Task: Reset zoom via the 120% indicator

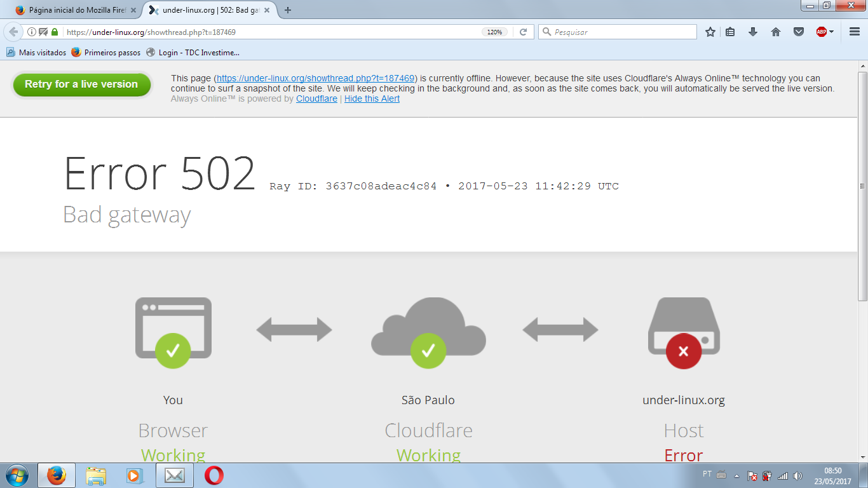Action: (494, 32)
